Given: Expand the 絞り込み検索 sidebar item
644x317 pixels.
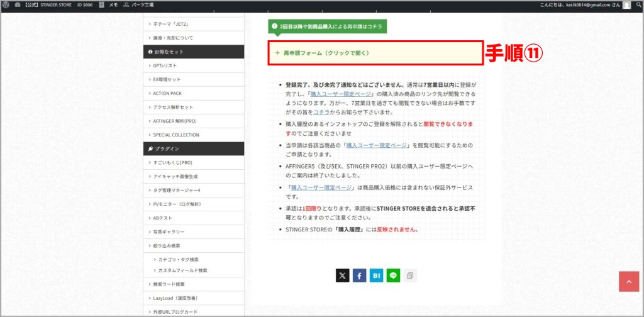Looking at the screenshot, I should coord(166,245).
